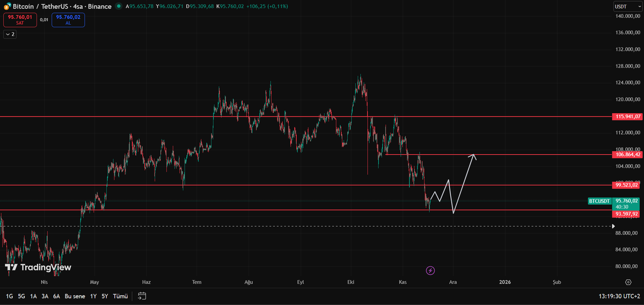Click the BTCUSDT symbol price tag

[599, 201]
